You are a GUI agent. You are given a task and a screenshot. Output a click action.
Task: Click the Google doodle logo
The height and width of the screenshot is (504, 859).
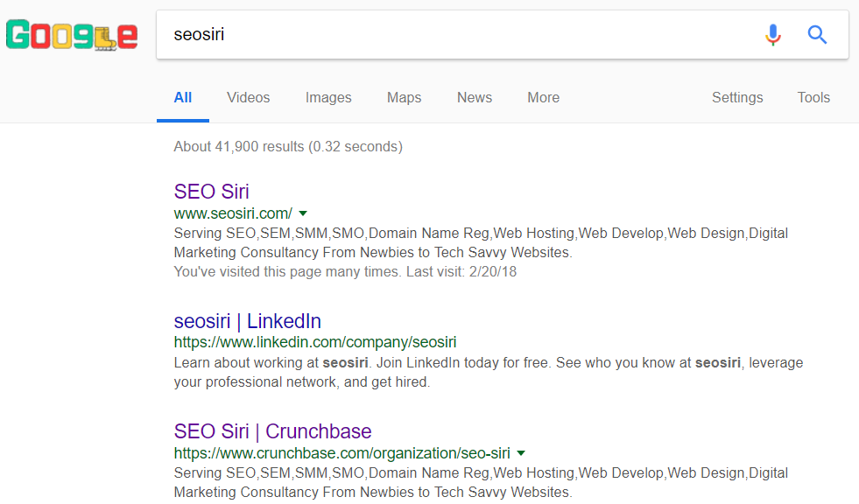click(72, 36)
